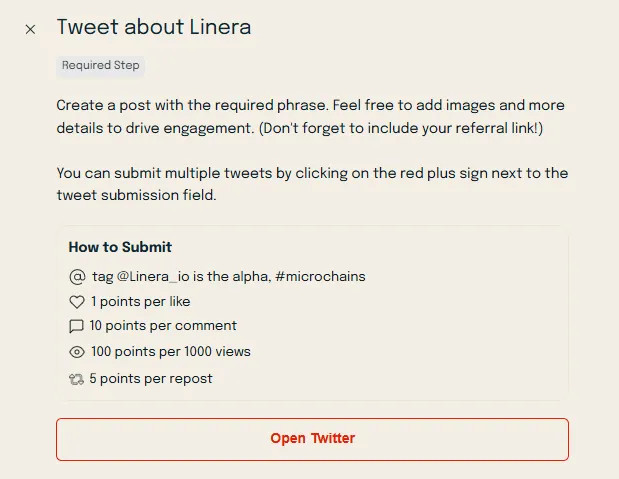This screenshot has height=479, width=619.
Task: Click the eye views icon
Action: pyautogui.click(x=76, y=352)
